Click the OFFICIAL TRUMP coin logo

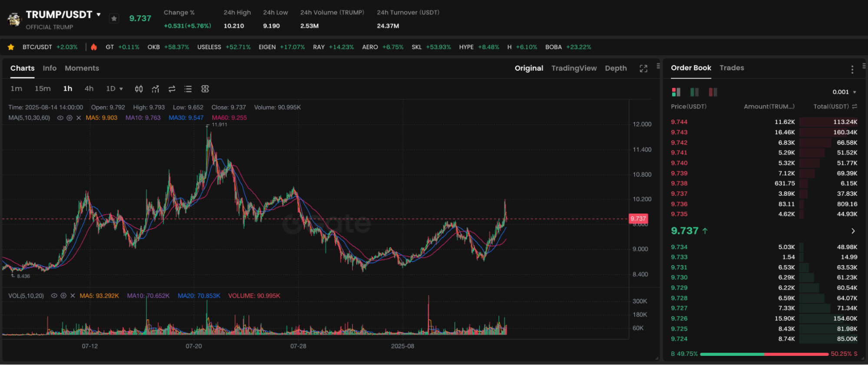point(14,20)
